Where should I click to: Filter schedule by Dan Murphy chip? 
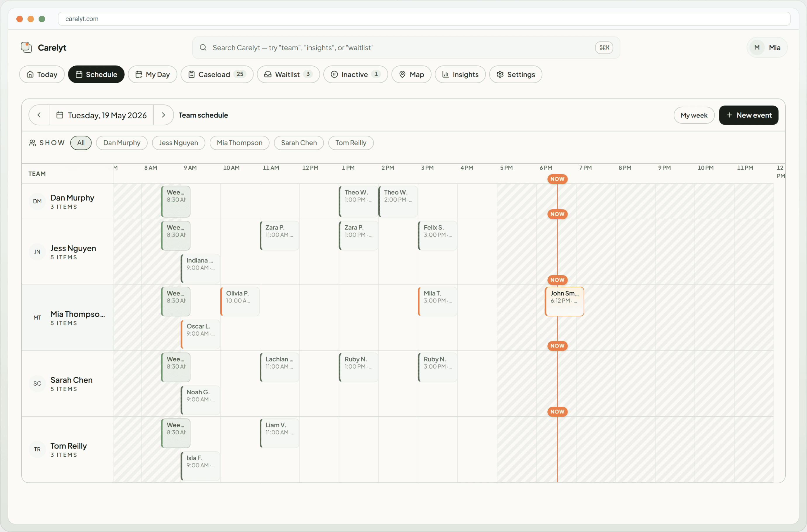[x=122, y=143]
